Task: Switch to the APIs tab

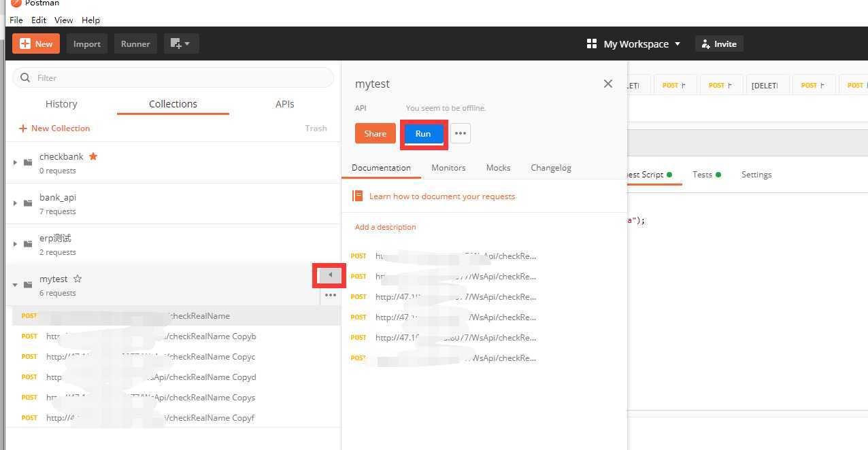Action: 285,104
